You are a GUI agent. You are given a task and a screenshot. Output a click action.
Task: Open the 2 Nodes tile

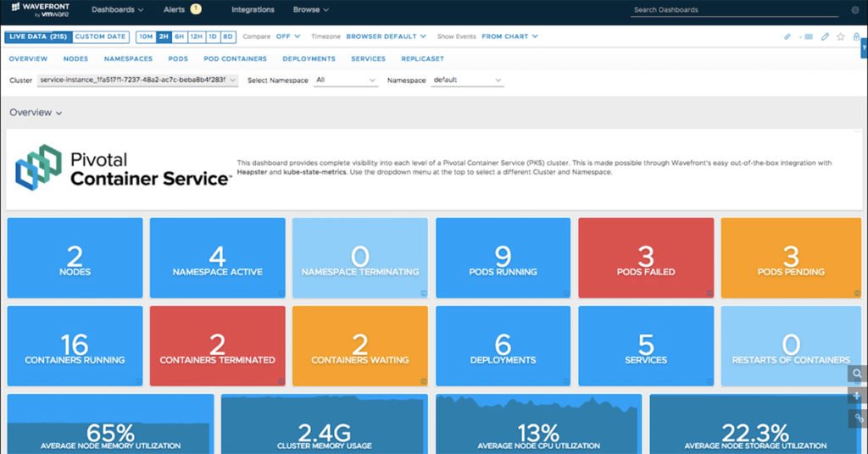click(x=75, y=257)
